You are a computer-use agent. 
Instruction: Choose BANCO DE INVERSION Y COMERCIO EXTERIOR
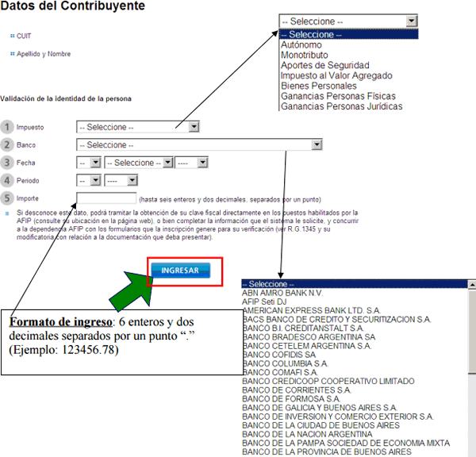coord(338,417)
